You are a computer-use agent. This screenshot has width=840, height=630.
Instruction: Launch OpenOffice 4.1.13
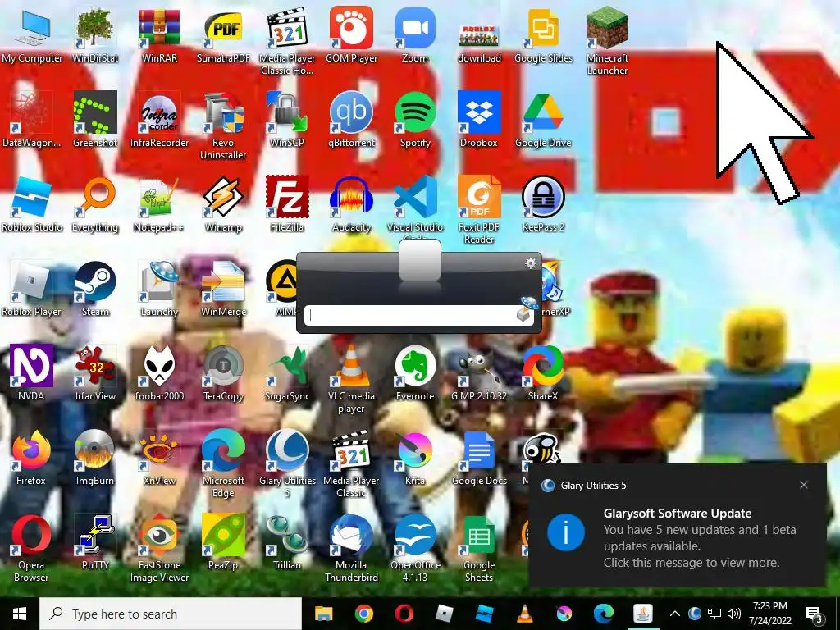point(415,549)
